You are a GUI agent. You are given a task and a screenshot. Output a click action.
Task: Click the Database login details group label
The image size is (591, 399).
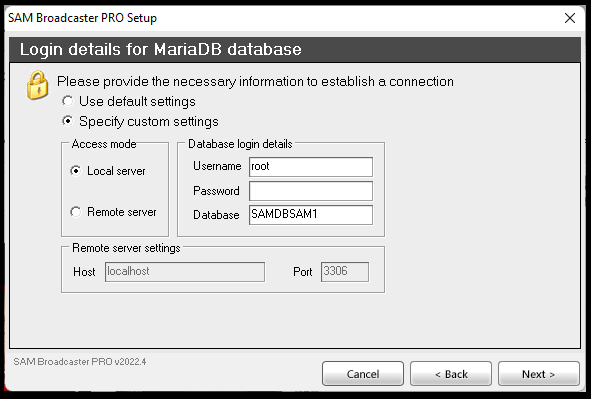pyautogui.click(x=240, y=144)
